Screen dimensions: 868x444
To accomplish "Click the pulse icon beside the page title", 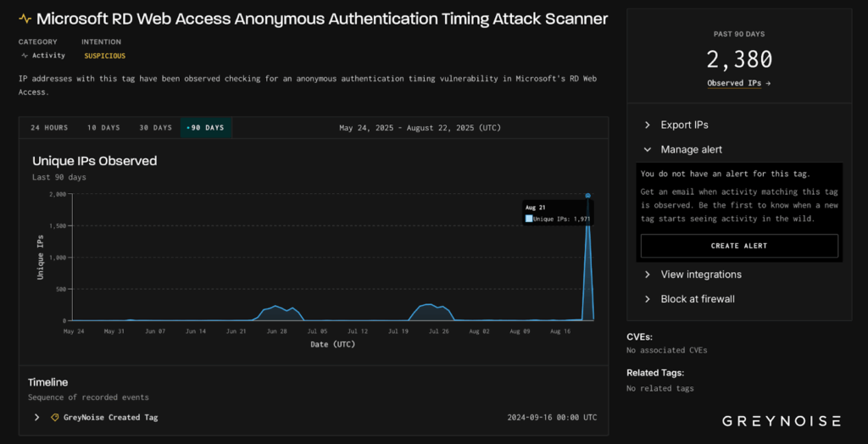I will click(25, 19).
